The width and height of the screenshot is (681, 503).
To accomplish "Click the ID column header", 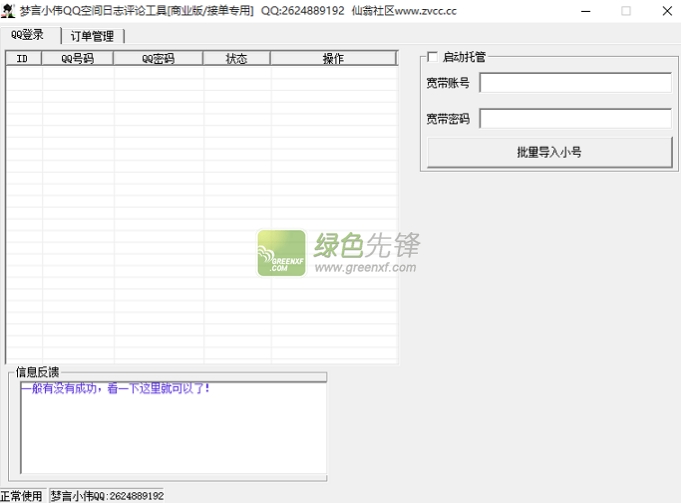I will (x=23, y=58).
